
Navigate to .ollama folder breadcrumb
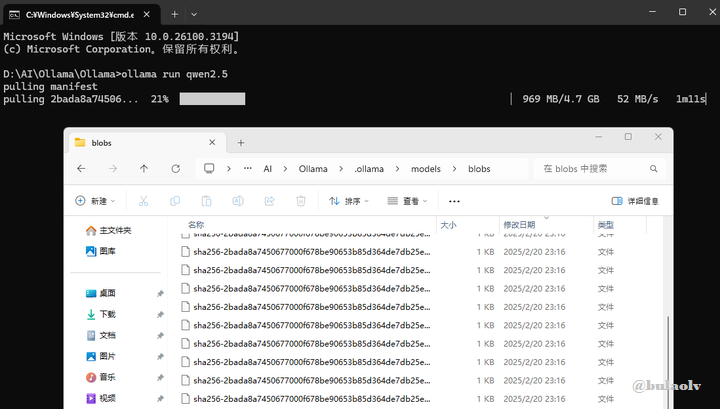pyautogui.click(x=369, y=169)
